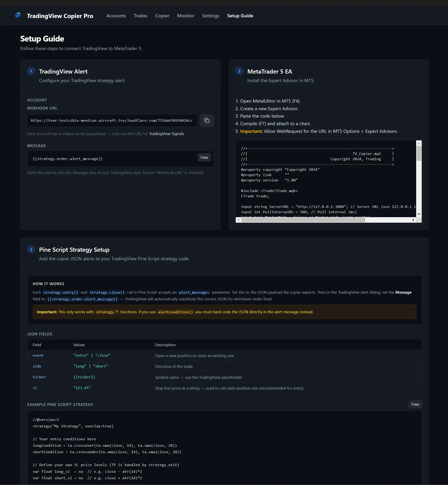Click the 'ticker' field cell
The image size is (448, 485).
(x=39, y=377)
